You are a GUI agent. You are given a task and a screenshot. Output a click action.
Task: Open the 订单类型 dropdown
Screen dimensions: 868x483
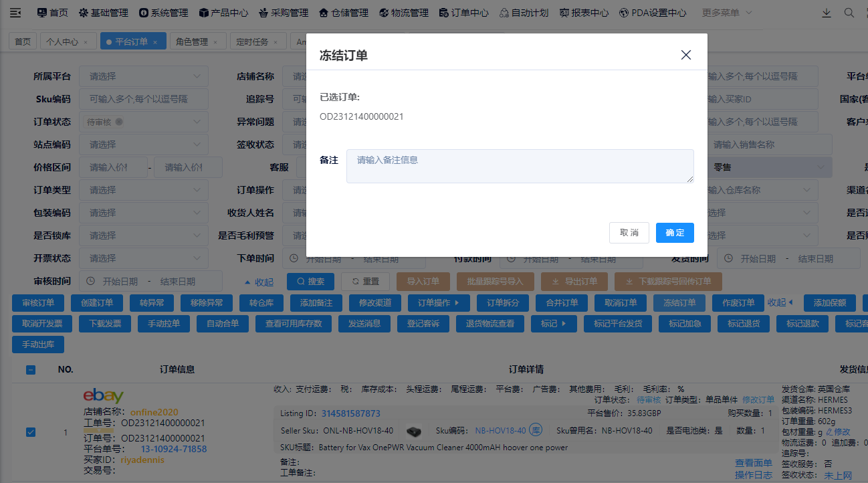(x=143, y=189)
